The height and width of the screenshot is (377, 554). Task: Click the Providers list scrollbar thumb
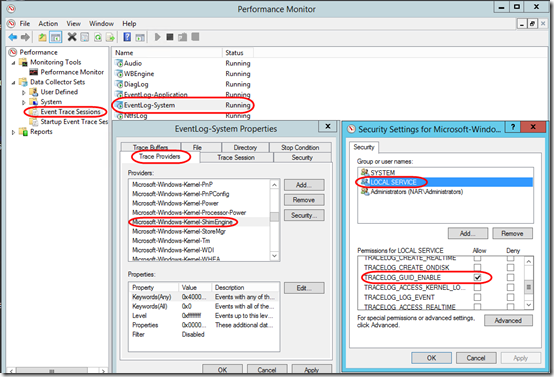point(275,217)
